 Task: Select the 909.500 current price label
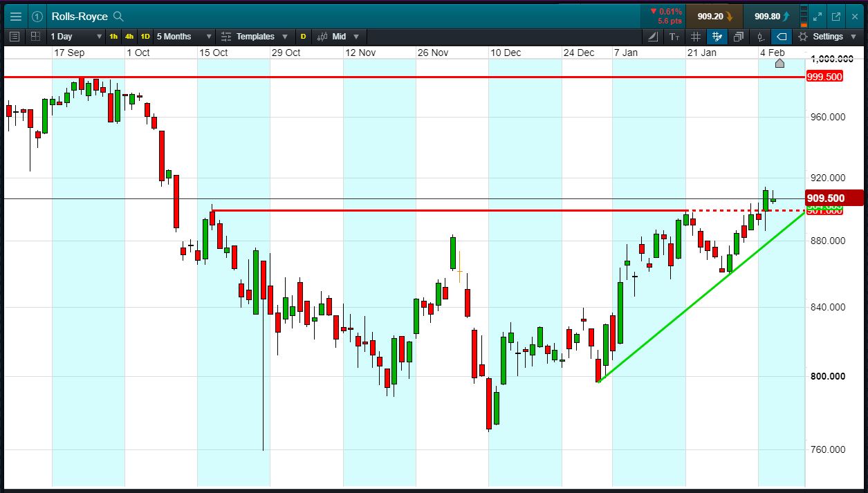coord(834,198)
